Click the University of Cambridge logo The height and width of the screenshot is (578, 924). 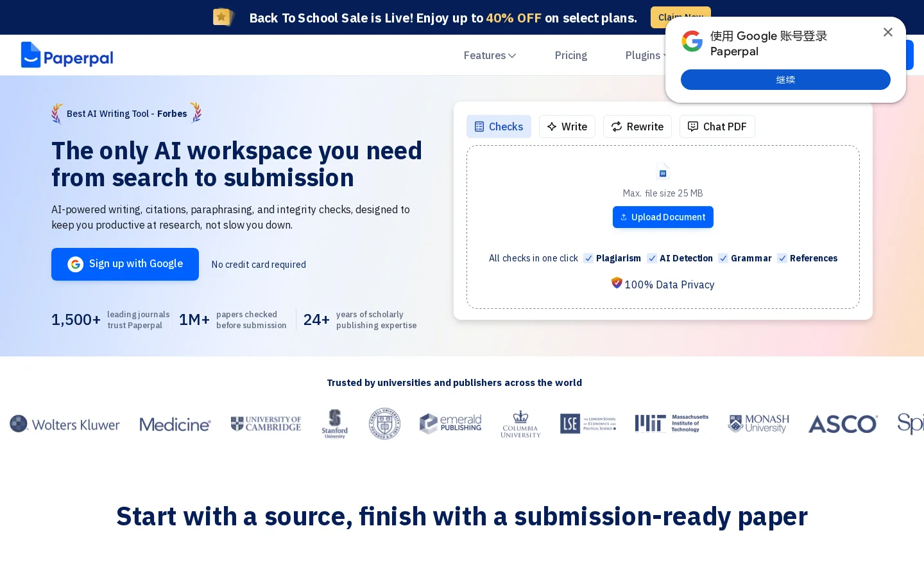coord(266,423)
